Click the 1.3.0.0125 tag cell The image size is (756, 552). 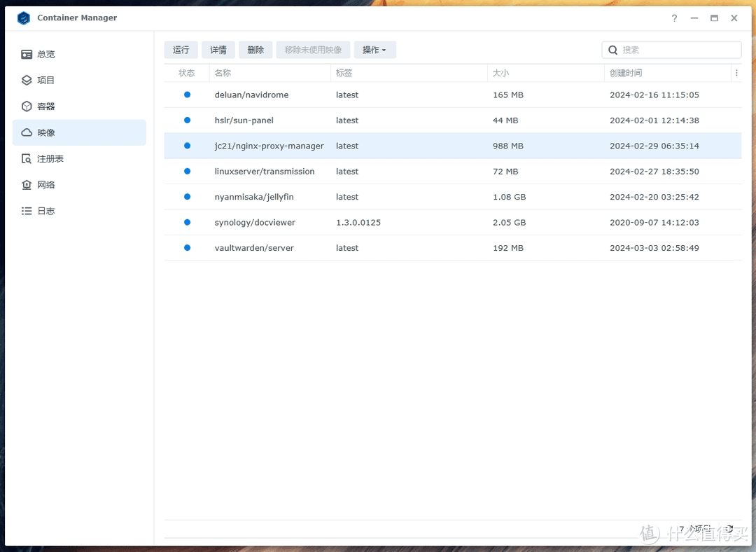[358, 223]
